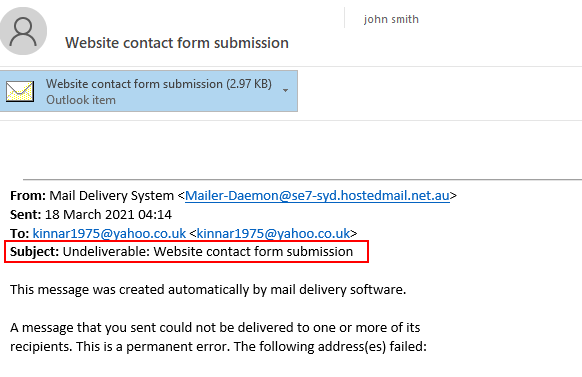Open the Website contact form submission attachment
582x377 pixels.
[x=148, y=91]
